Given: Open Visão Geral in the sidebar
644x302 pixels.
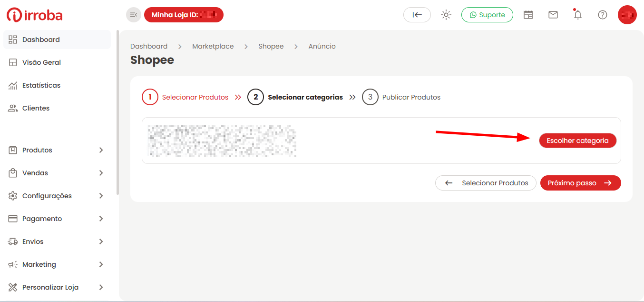Looking at the screenshot, I should tap(57, 62).
